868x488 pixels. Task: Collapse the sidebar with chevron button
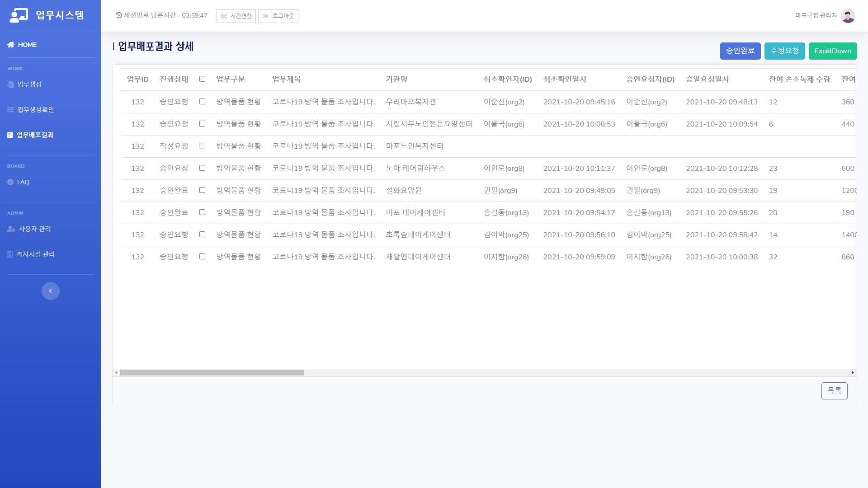tap(51, 291)
